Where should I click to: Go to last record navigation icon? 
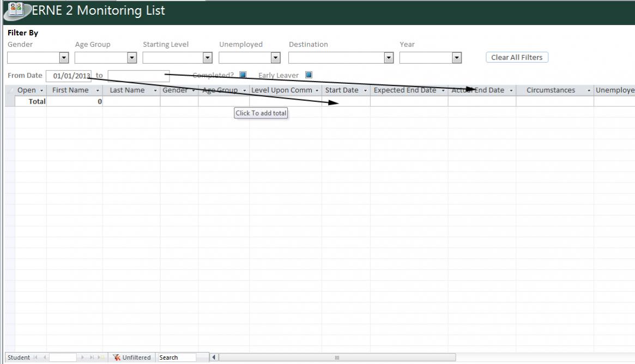92,357
